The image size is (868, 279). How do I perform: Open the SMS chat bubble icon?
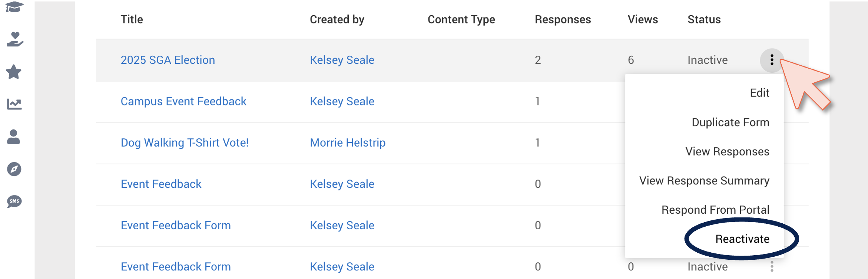click(x=14, y=201)
